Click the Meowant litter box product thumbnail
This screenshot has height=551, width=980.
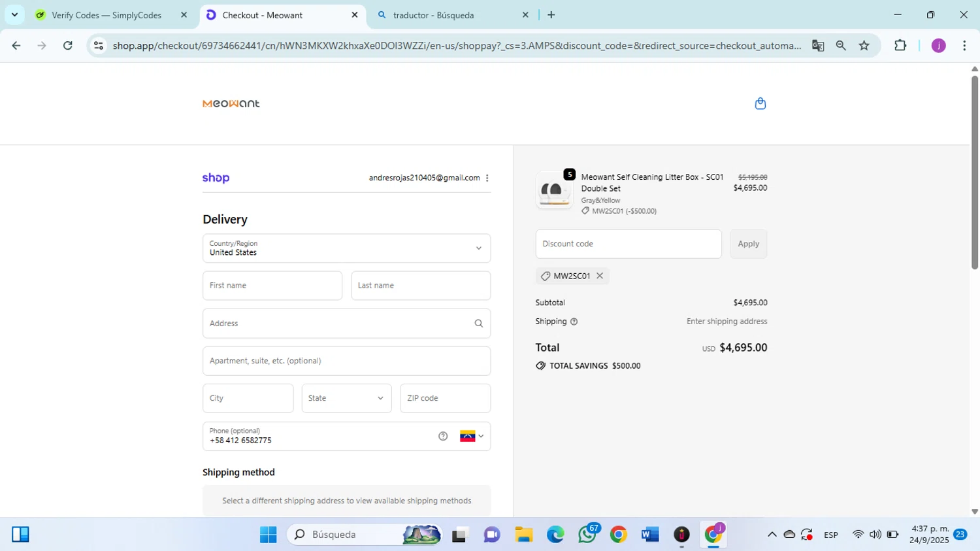[x=554, y=190]
